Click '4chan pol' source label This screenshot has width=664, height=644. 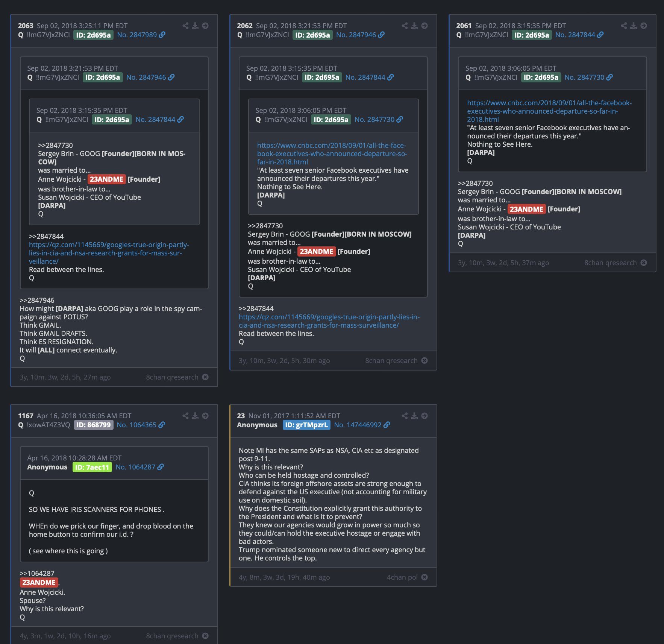402,577
